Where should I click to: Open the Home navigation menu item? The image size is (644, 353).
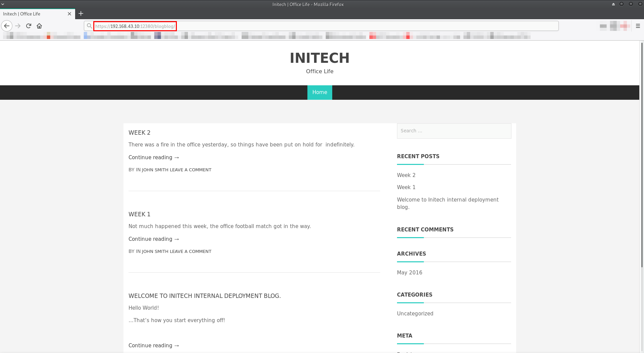click(x=319, y=92)
